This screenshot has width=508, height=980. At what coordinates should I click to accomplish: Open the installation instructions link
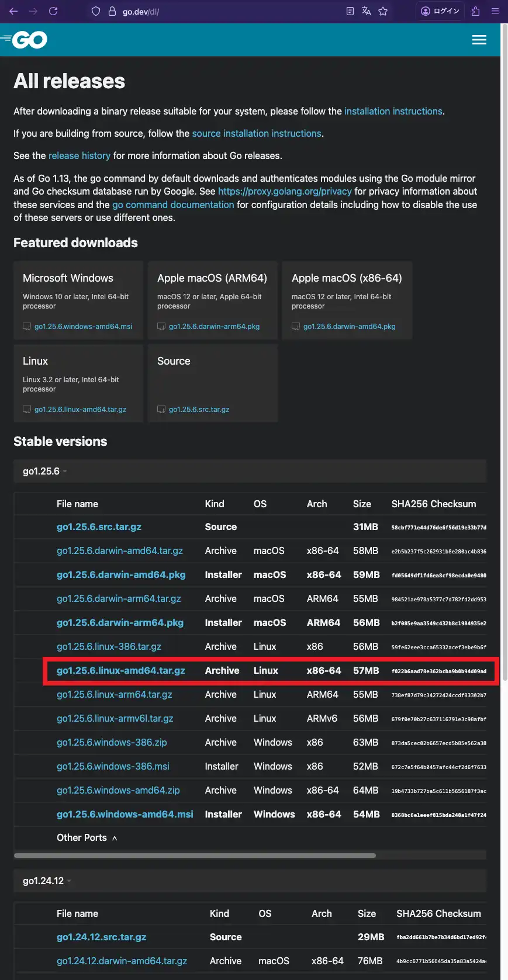pos(393,111)
